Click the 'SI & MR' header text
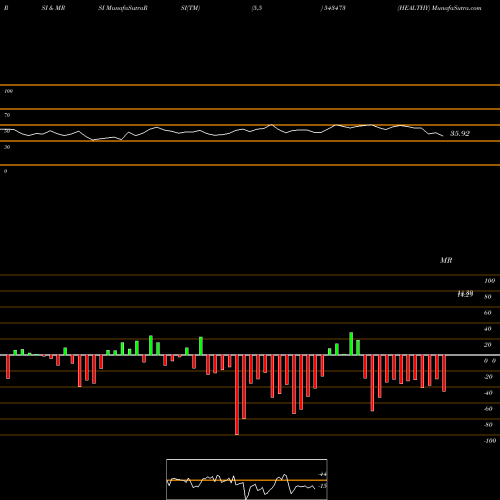The image size is (500, 500). (53, 8)
